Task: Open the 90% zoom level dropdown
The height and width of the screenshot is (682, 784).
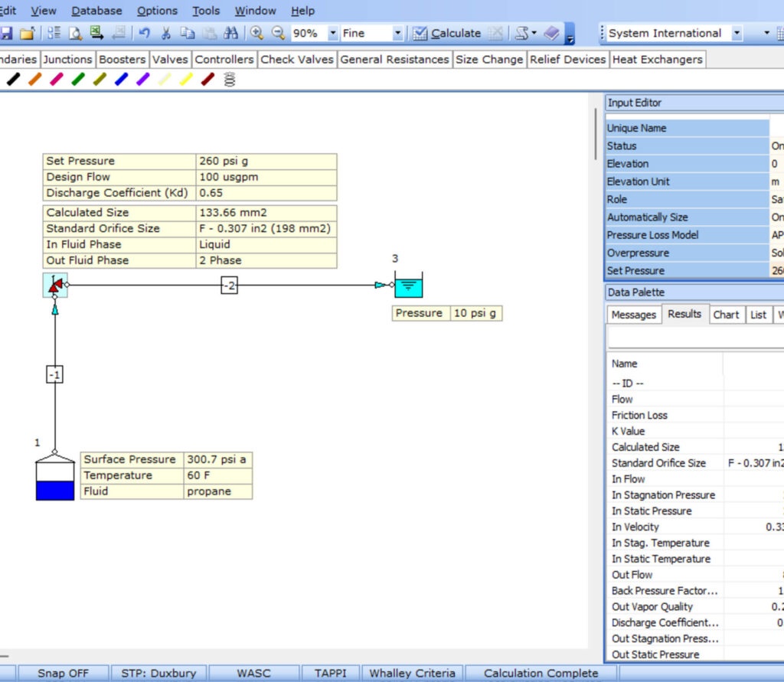Action: click(333, 33)
